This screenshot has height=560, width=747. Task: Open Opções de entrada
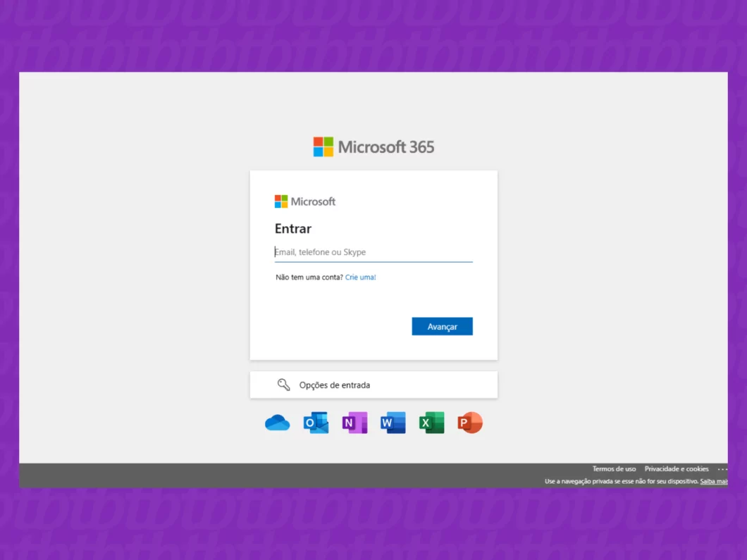point(373,385)
